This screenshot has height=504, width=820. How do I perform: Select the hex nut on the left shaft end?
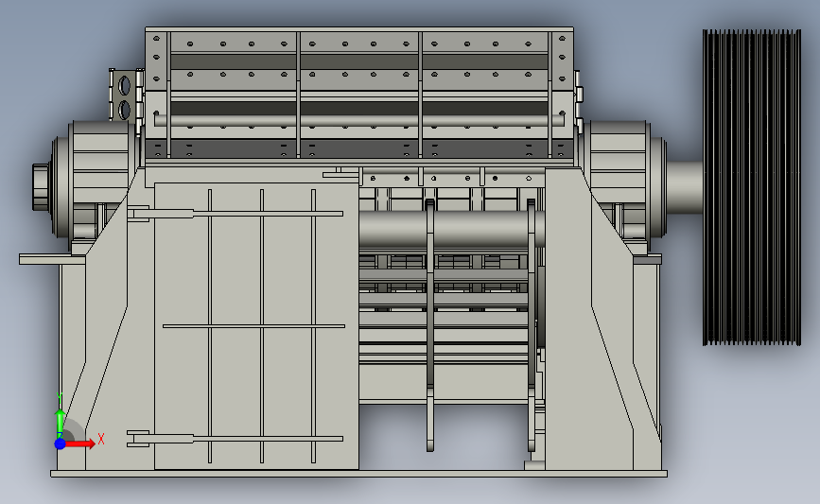(x=41, y=187)
